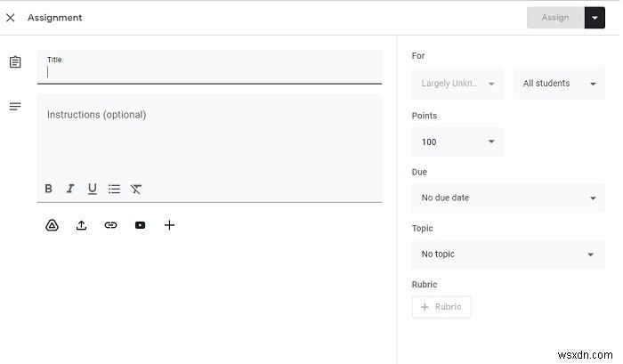Toggle bold formatting in instructions
The image size is (623, 364).
48,189
